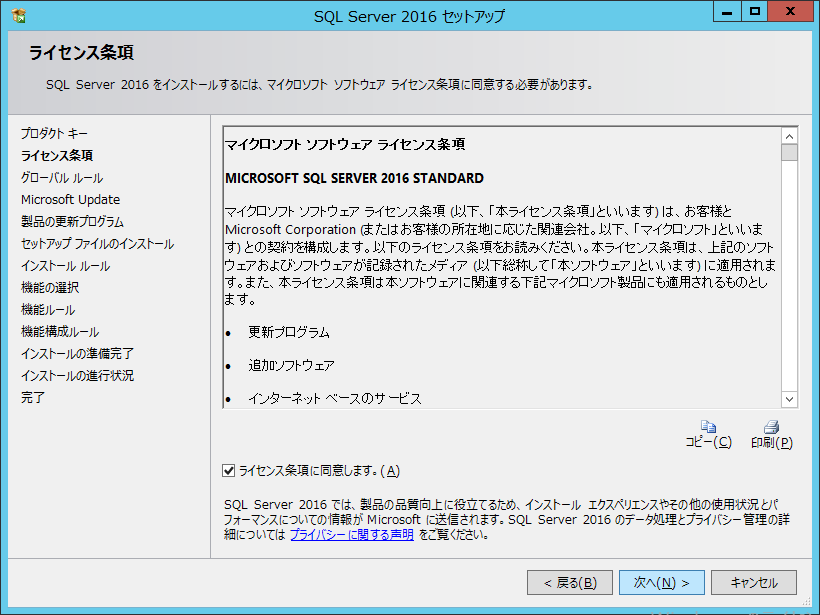Image resolution: width=820 pixels, height=615 pixels.
Task: Select the Microsoft Update step in sidebar
Action: point(70,200)
